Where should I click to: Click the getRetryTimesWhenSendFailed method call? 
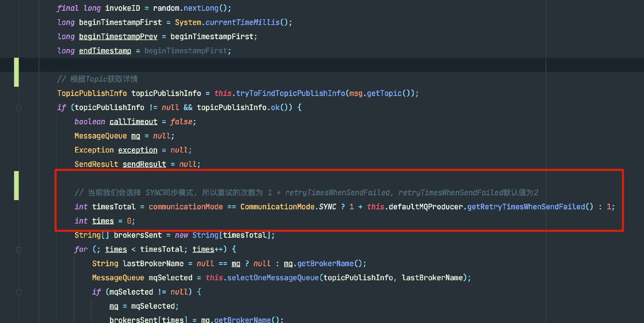[x=526, y=207]
